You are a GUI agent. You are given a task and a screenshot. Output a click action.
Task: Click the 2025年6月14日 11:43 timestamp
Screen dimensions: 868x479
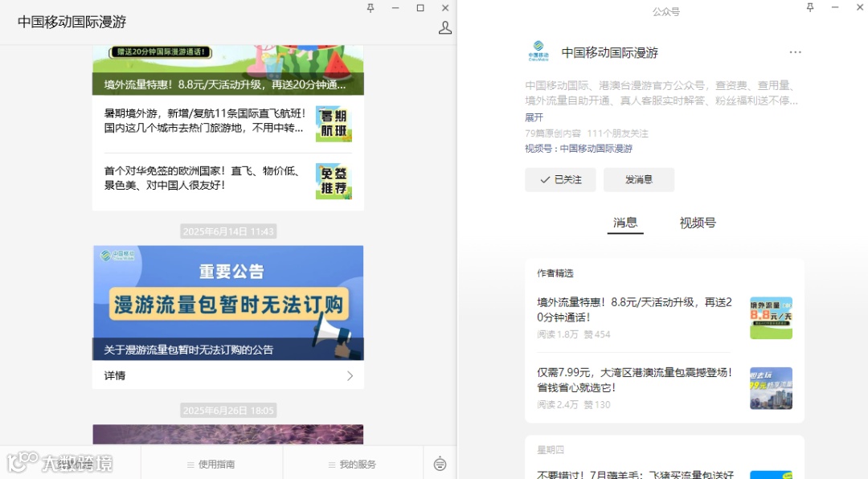(x=228, y=231)
